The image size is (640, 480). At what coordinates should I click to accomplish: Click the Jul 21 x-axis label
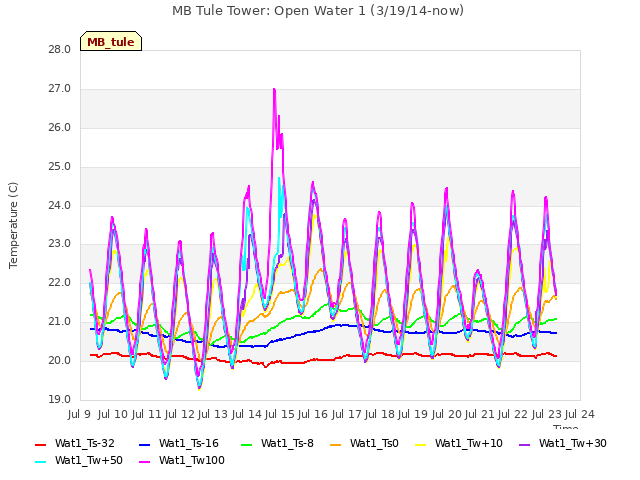(x=480, y=414)
